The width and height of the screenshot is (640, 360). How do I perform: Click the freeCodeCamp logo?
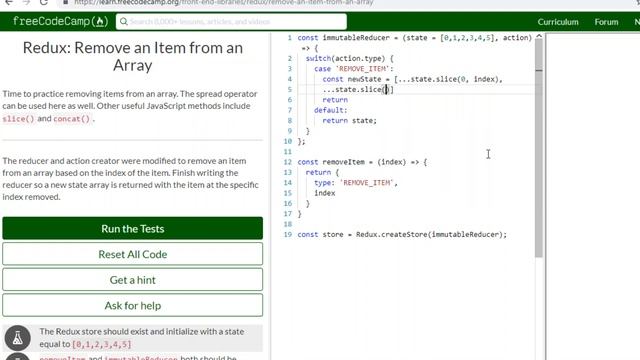pos(60,22)
